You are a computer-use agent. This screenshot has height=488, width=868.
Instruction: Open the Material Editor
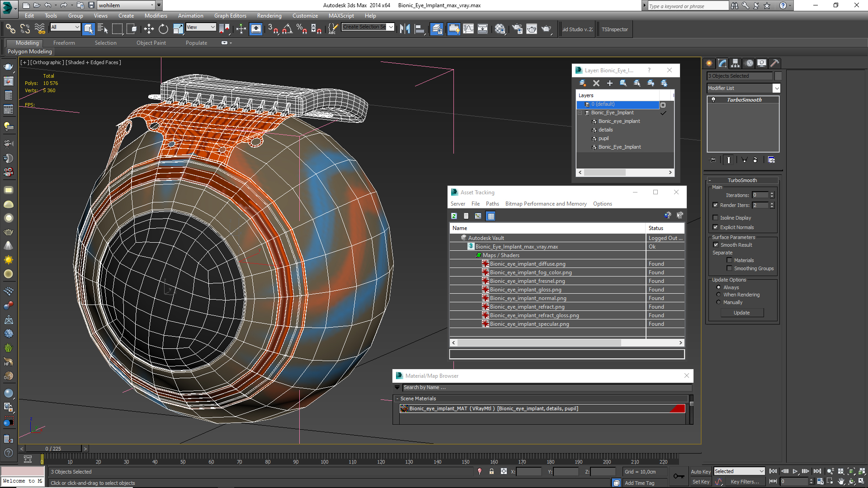coord(500,29)
